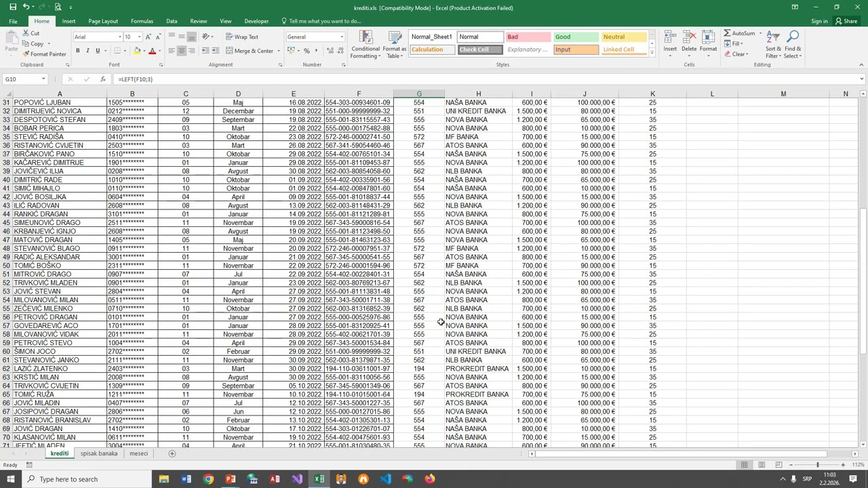Toggle Bold formatting
Screen dimensions: 868x488
coord(77,51)
